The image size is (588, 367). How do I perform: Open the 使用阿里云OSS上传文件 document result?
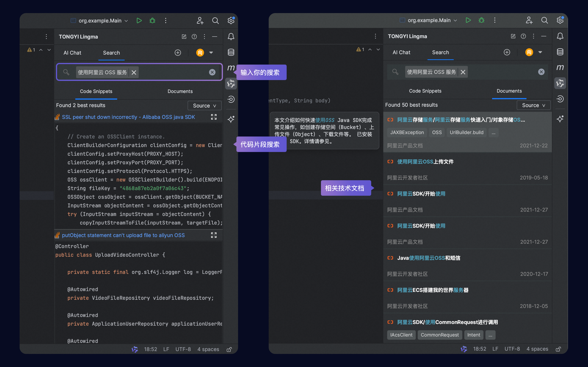click(x=425, y=162)
